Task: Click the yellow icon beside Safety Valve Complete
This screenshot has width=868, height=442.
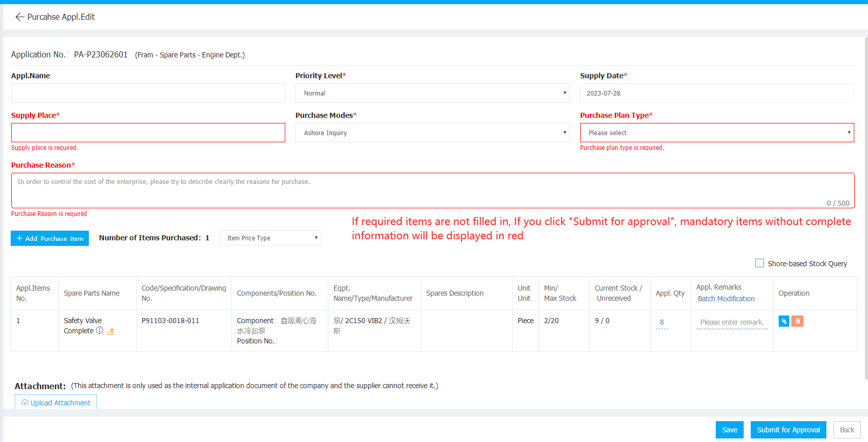Action: pos(111,331)
